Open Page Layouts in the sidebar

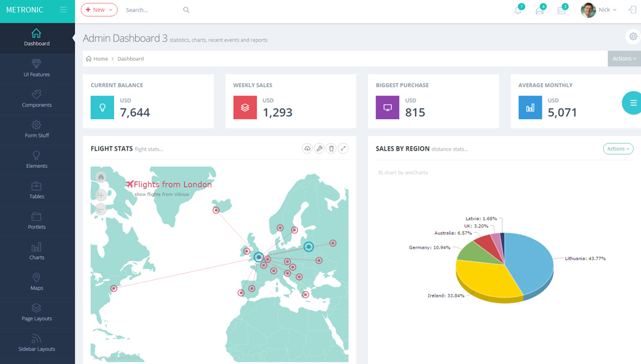coord(37,313)
